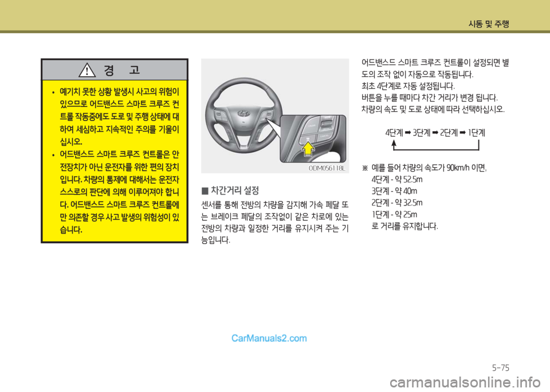
Task: Click the black square bullet before 차간거리 설정
Action: 205,191
